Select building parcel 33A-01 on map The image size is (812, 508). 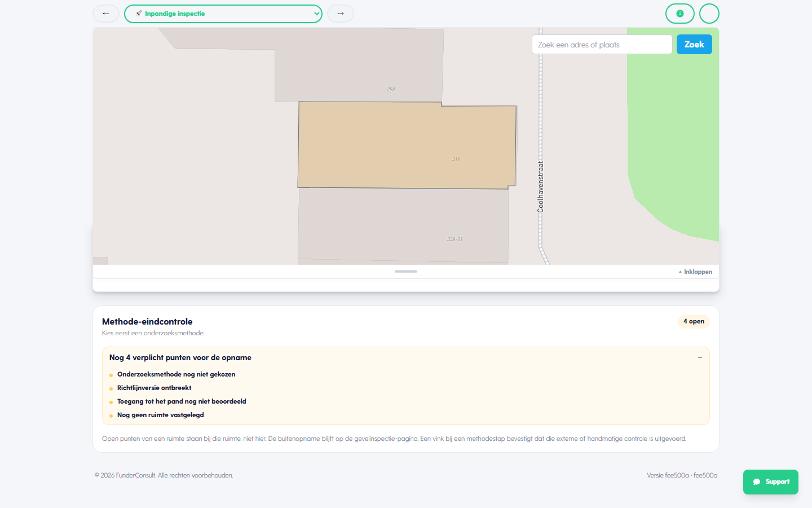tap(403, 226)
